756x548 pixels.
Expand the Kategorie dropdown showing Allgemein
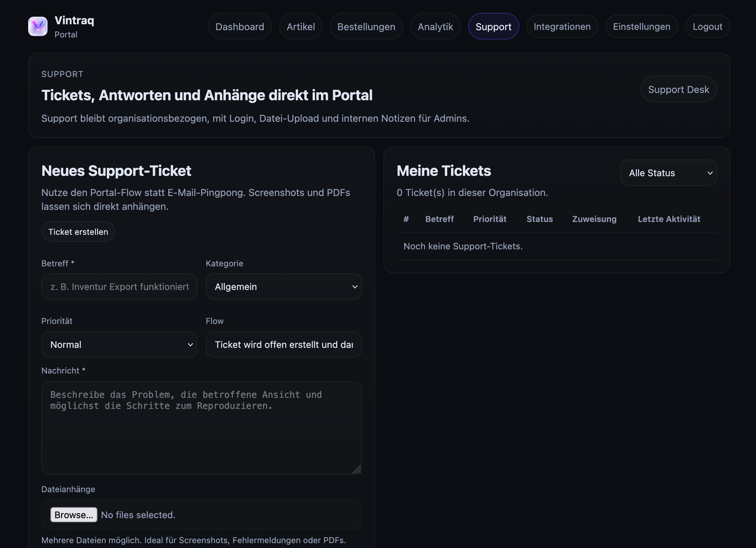coord(283,287)
